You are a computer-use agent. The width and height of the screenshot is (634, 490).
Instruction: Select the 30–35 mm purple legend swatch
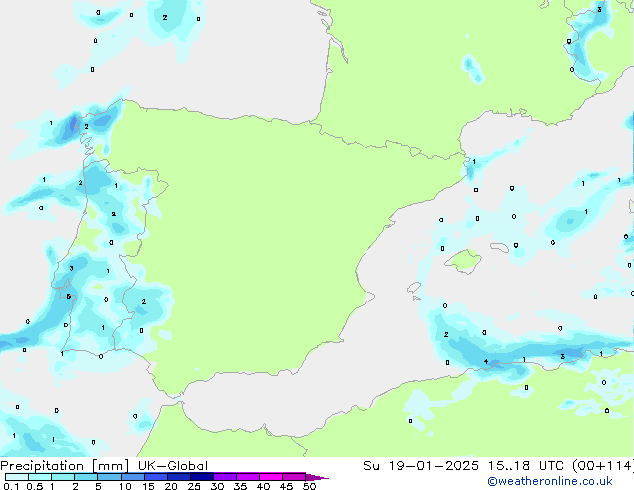225,477
